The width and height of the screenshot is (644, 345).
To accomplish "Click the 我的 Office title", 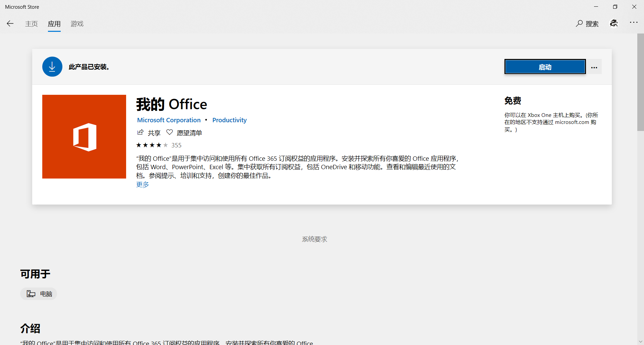I will 172,105.
